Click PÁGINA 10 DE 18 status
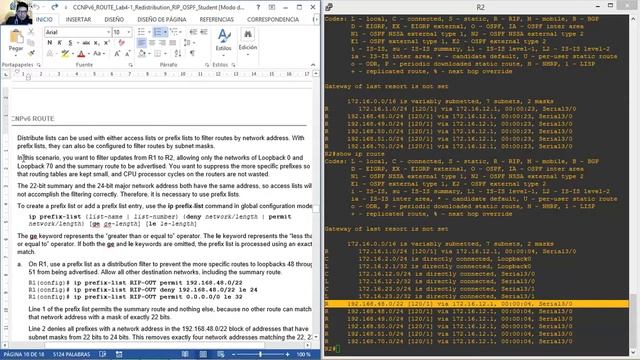Image resolution: width=640 pixels, height=360 pixels. (24, 354)
